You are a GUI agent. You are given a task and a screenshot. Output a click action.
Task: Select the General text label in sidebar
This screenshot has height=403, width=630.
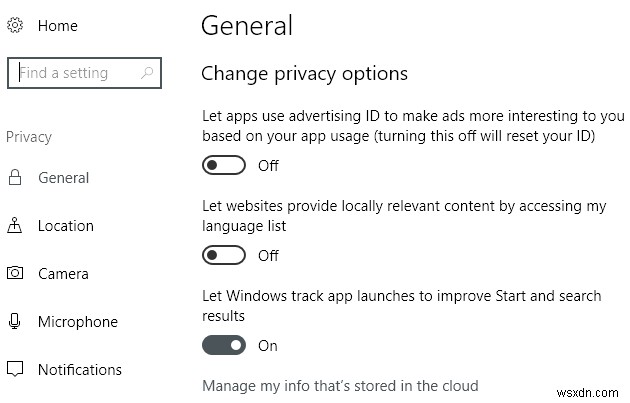tap(64, 178)
